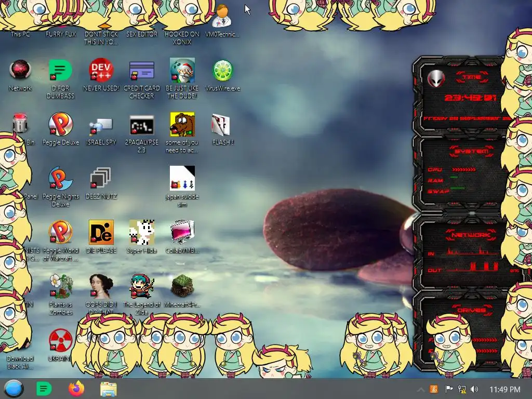
Task: Click the TIME header in the widget
Action: (x=472, y=77)
